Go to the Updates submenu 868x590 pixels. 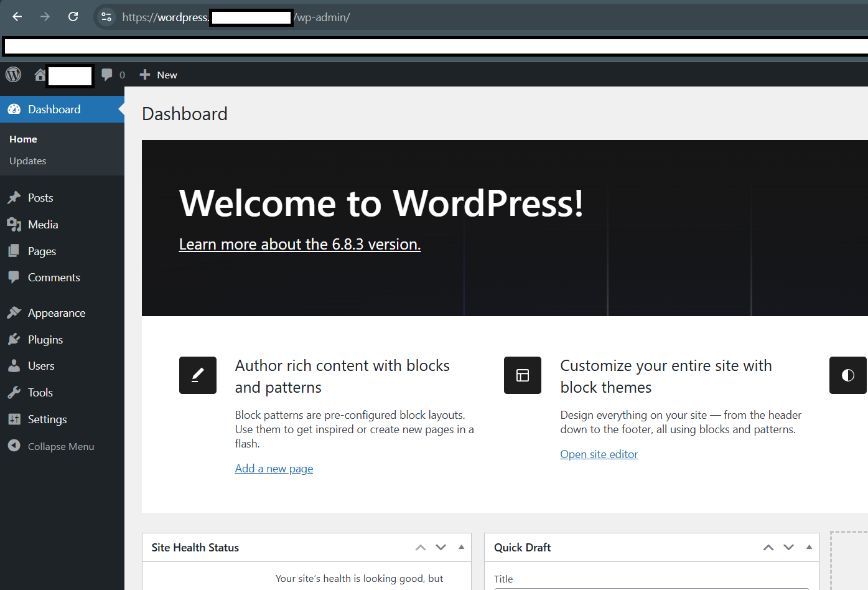click(28, 161)
